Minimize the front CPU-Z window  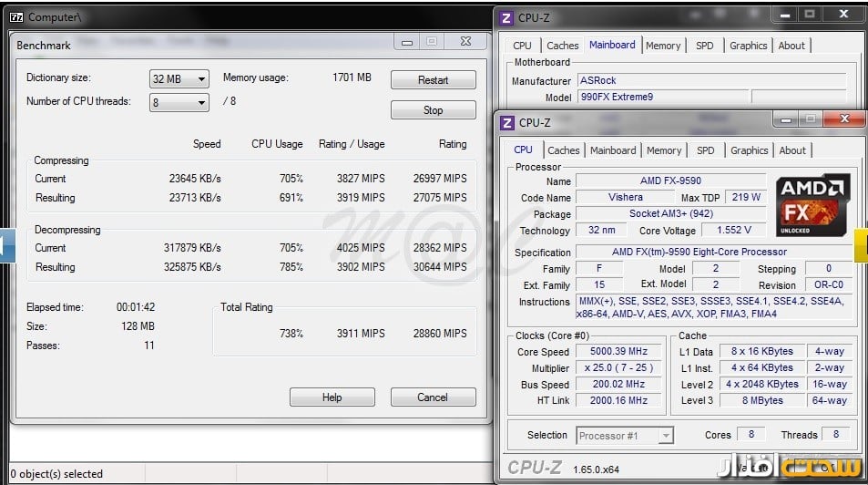tap(785, 119)
